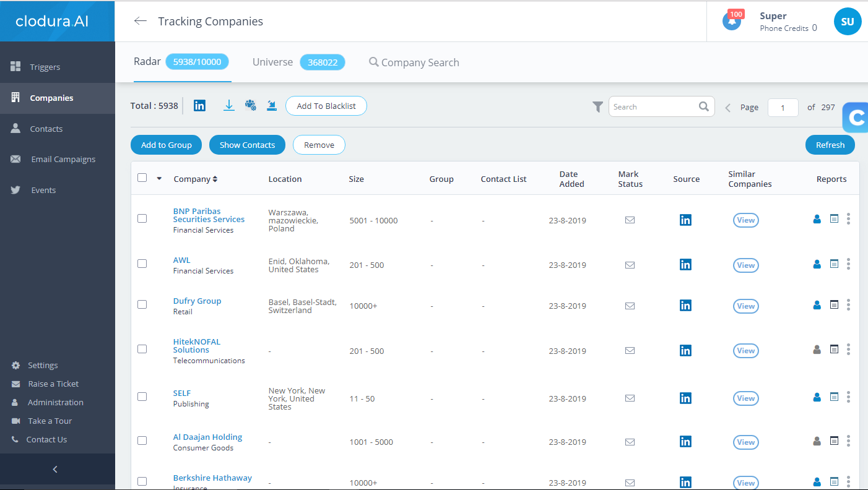868x490 pixels.
Task: Open the dropdown arrow next to select-all checkbox
Action: pyautogui.click(x=159, y=178)
